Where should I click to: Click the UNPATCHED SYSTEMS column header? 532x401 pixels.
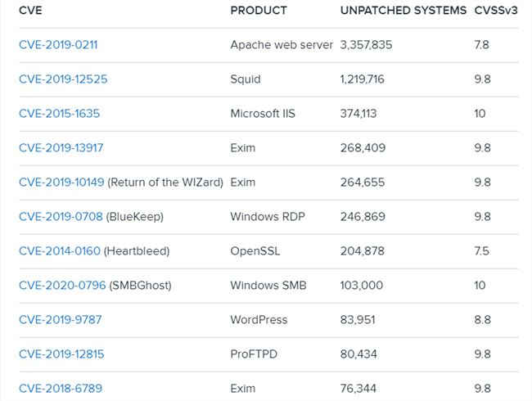coord(404,11)
